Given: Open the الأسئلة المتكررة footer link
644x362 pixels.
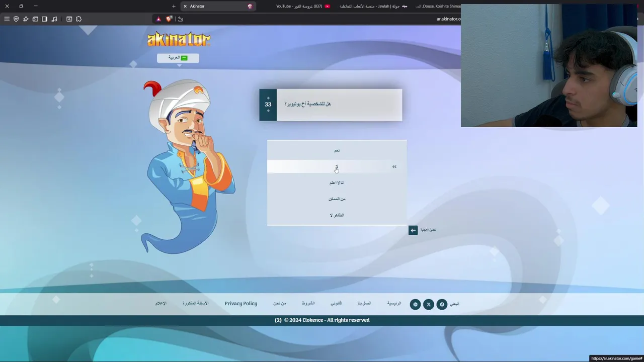Looking at the screenshot, I should pyautogui.click(x=195, y=304).
